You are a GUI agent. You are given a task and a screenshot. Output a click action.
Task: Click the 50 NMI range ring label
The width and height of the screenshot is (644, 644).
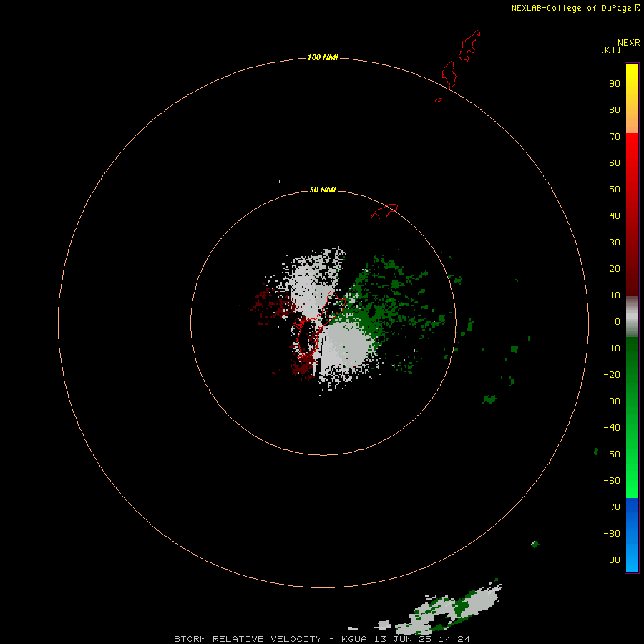[323, 190]
